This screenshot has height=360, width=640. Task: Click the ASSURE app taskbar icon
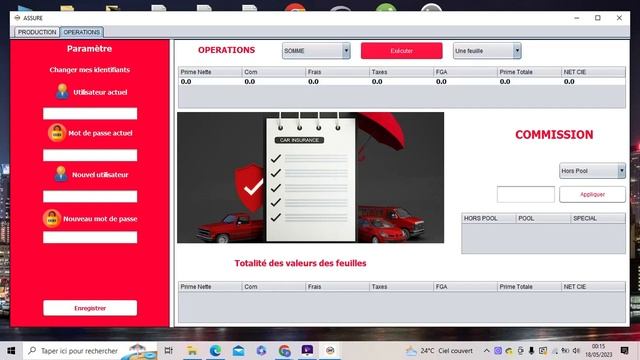point(330,351)
